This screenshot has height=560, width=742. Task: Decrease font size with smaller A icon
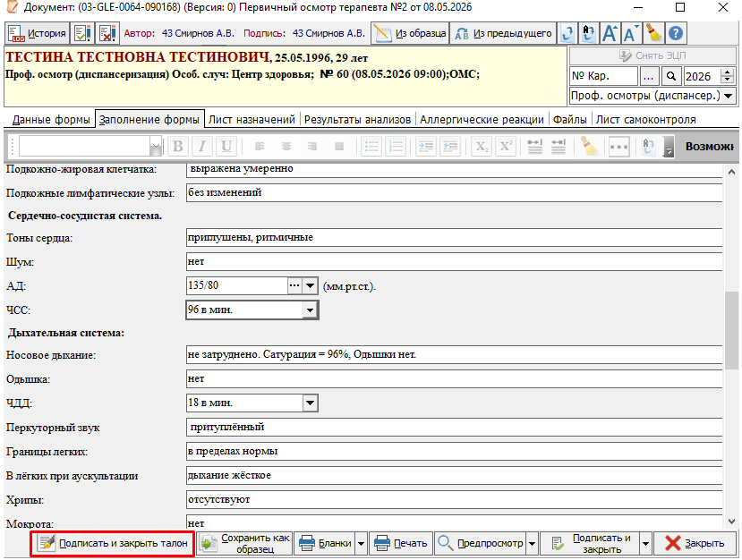pyautogui.click(x=631, y=34)
